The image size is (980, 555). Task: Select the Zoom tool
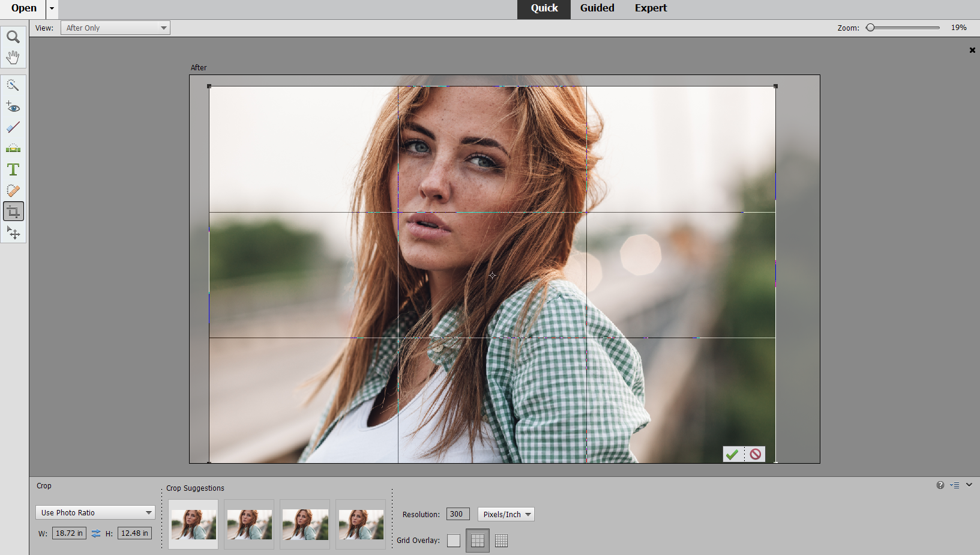[13, 37]
